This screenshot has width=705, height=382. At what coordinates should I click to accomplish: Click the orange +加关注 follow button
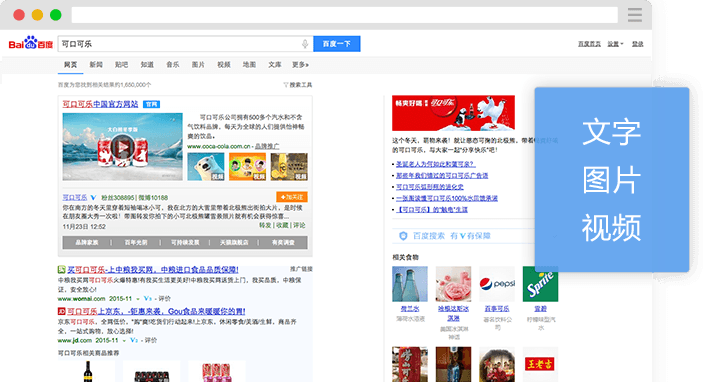point(292,197)
